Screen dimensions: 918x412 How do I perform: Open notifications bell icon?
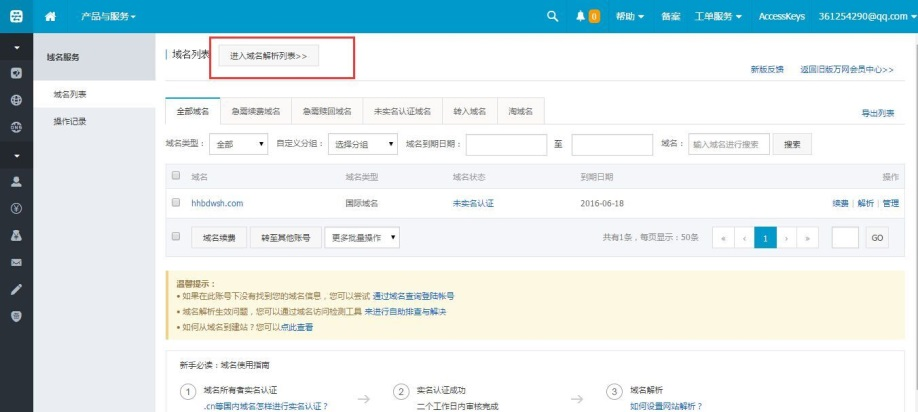[580, 16]
